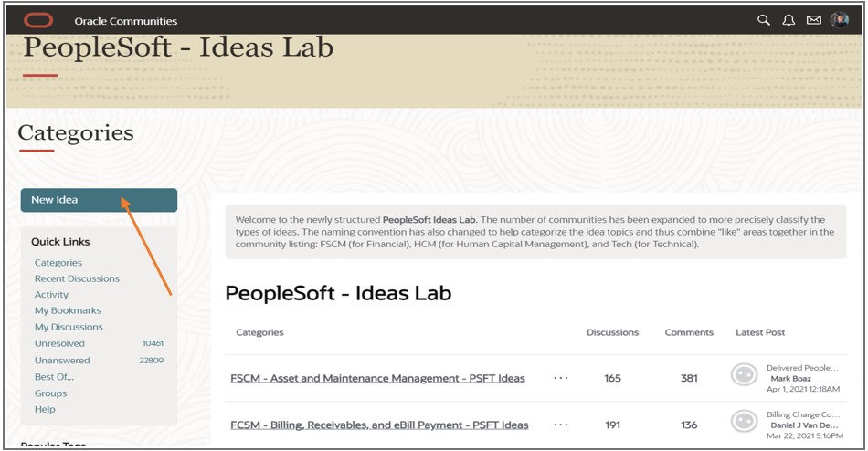868x451 pixels.
Task: View Unanswered discussions link
Action: 62,360
